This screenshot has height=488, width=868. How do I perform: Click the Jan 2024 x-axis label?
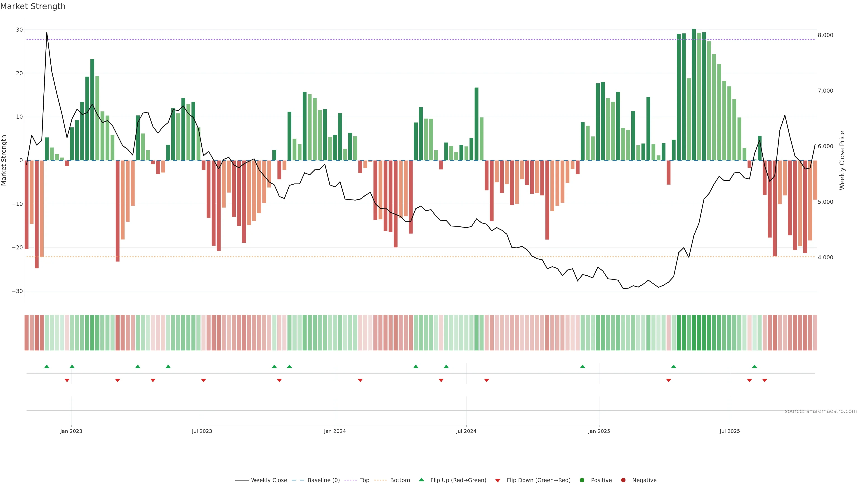[335, 431]
